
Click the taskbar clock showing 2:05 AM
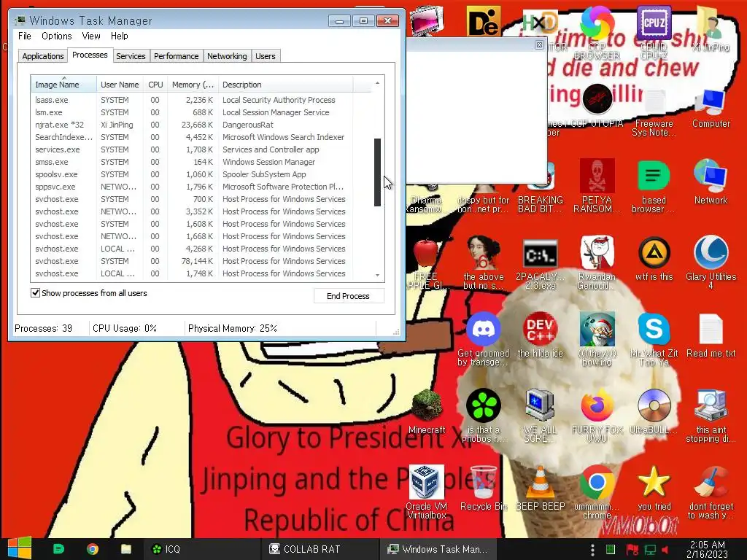click(708, 549)
